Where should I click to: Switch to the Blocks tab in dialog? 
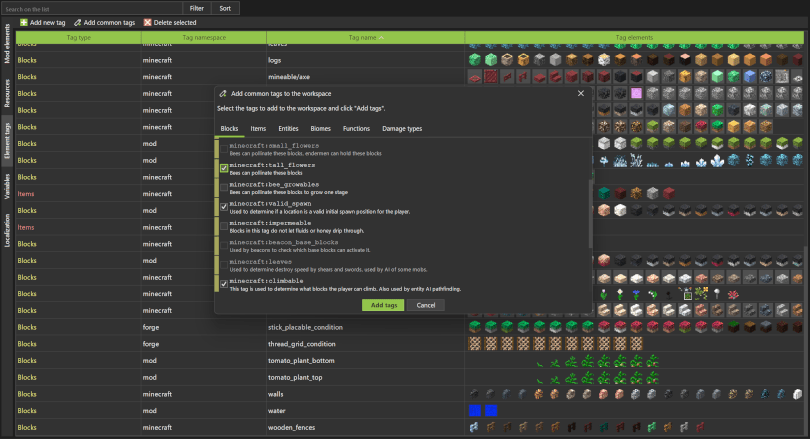pyautogui.click(x=229, y=129)
